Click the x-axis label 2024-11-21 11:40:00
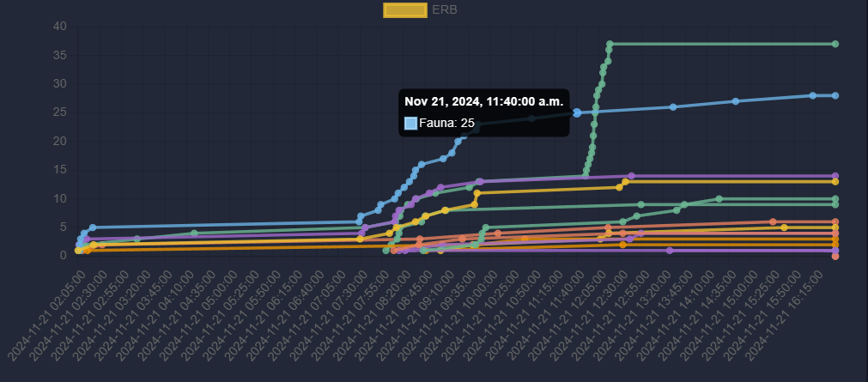Image resolution: width=868 pixels, height=382 pixels. 545,314
